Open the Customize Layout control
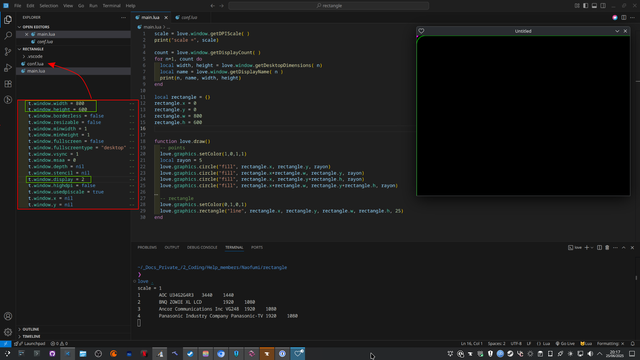Viewport: 640px width, 360px height. [x=577, y=6]
